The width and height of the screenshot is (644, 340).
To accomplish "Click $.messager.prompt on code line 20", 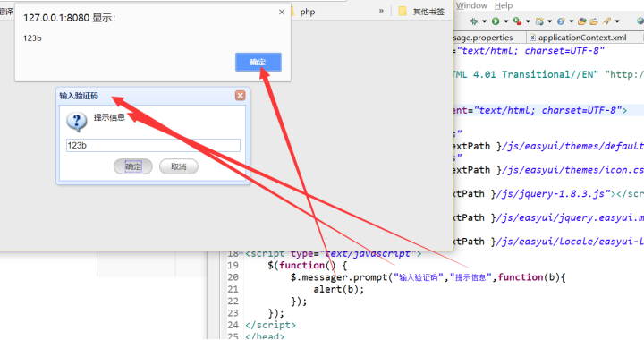I will (339, 277).
